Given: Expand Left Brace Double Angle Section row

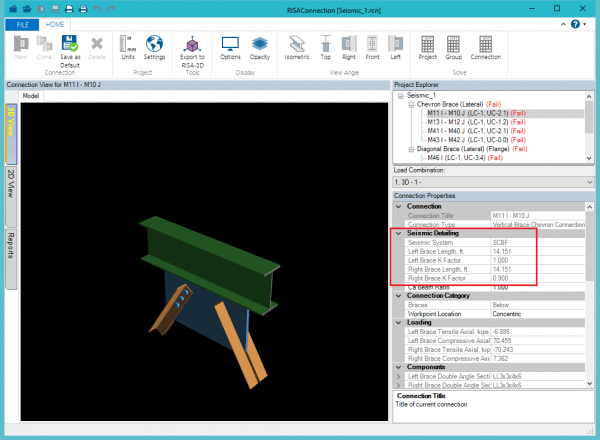Looking at the screenshot, I should (398, 376).
